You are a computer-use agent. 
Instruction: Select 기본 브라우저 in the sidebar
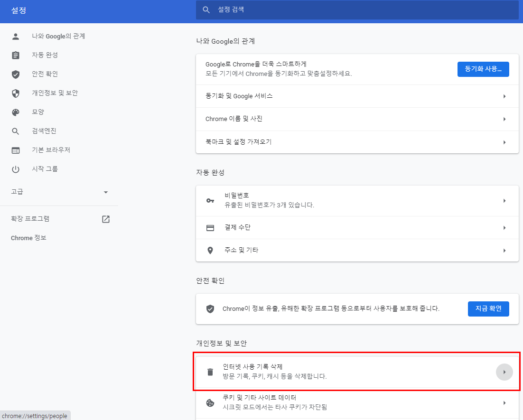tap(51, 150)
